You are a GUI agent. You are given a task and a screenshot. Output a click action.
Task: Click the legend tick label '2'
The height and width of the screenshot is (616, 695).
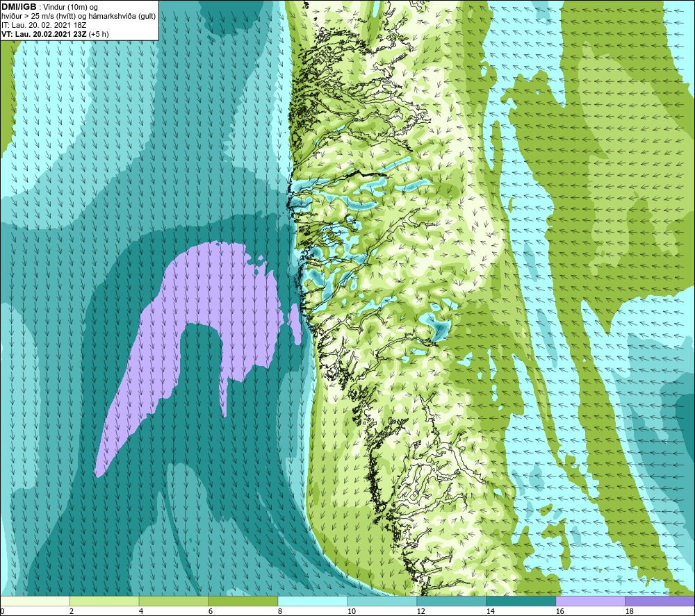click(x=72, y=611)
